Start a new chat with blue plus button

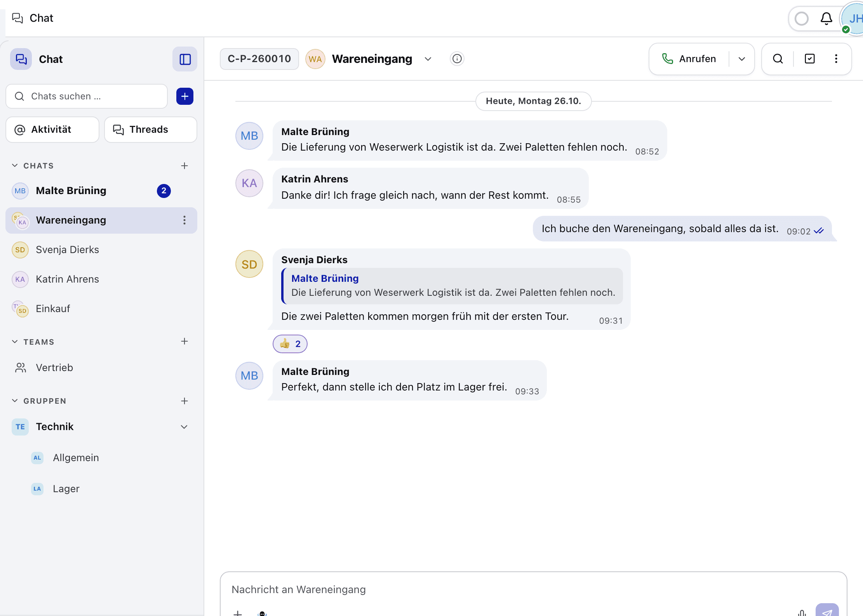click(185, 96)
